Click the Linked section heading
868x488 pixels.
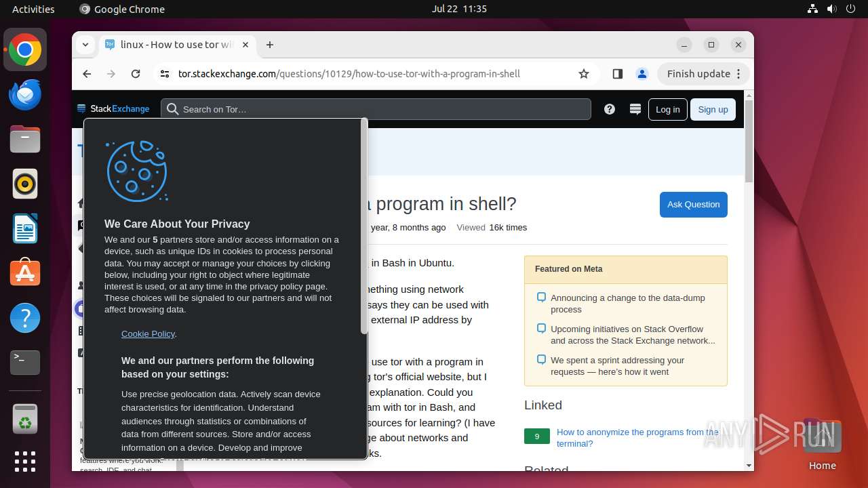(x=543, y=405)
